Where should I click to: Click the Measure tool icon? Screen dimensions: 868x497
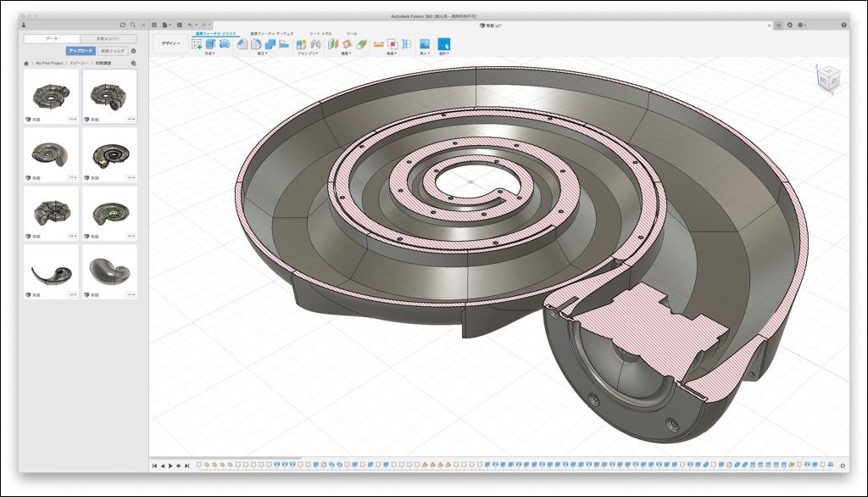379,44
